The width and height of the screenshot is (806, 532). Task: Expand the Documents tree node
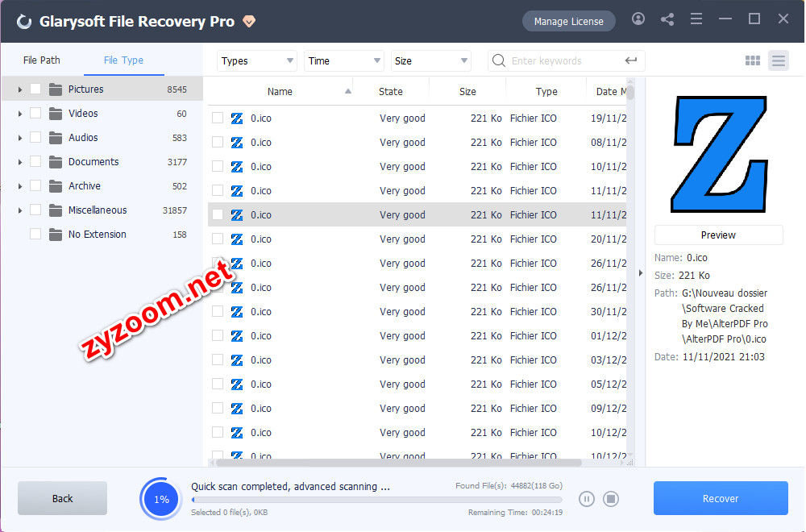point(20,162)
